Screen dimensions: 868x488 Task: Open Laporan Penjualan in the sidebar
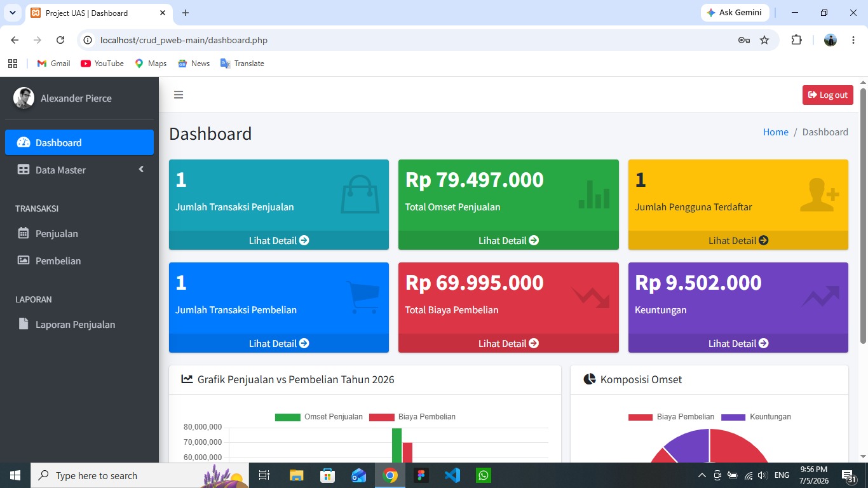coord(79,324)
